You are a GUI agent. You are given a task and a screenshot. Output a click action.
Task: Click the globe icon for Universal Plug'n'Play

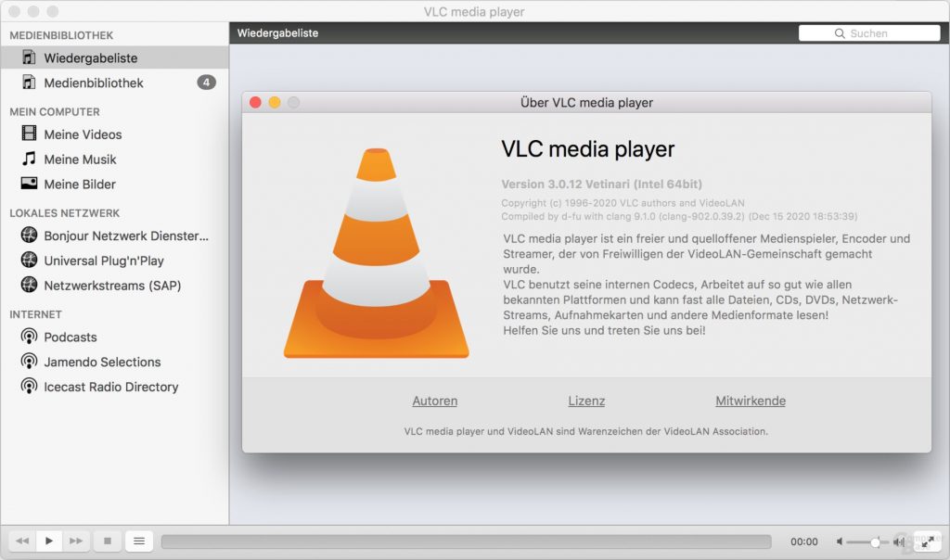point(29,260)
